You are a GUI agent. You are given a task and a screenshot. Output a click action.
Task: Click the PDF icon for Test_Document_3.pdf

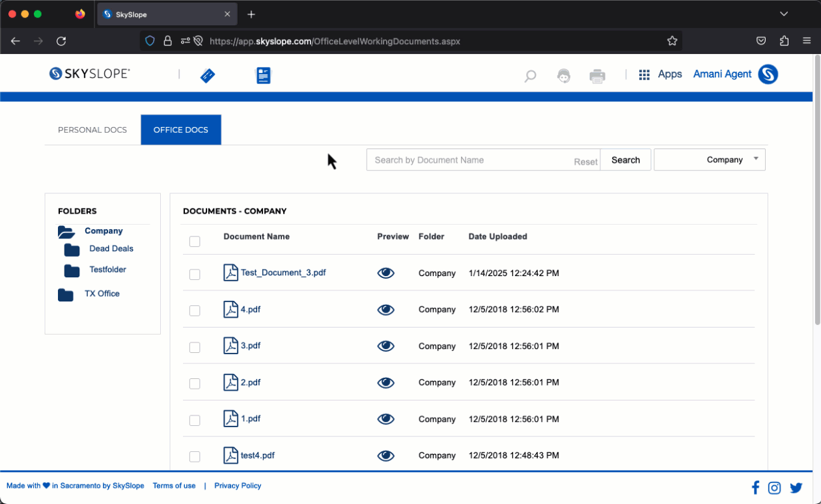(x=230, y=273)
